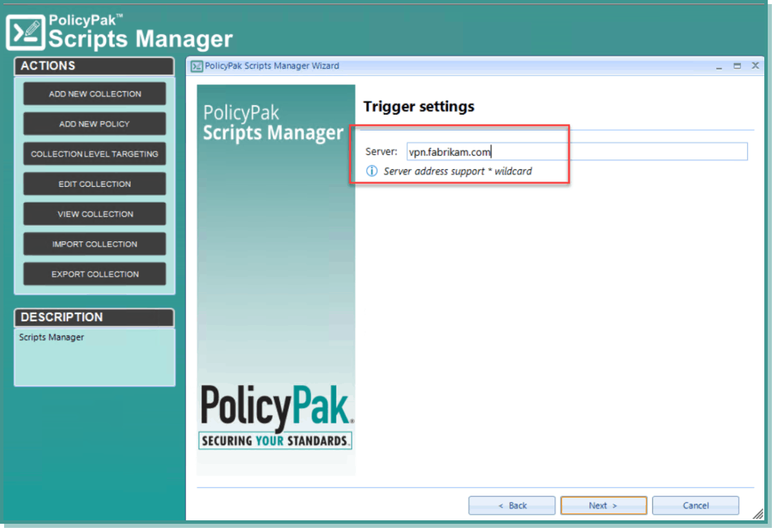Click the PolicyPak Securing Your Standards logo
The height and width of the screenshot is (532, 776).
pos(276,417)
